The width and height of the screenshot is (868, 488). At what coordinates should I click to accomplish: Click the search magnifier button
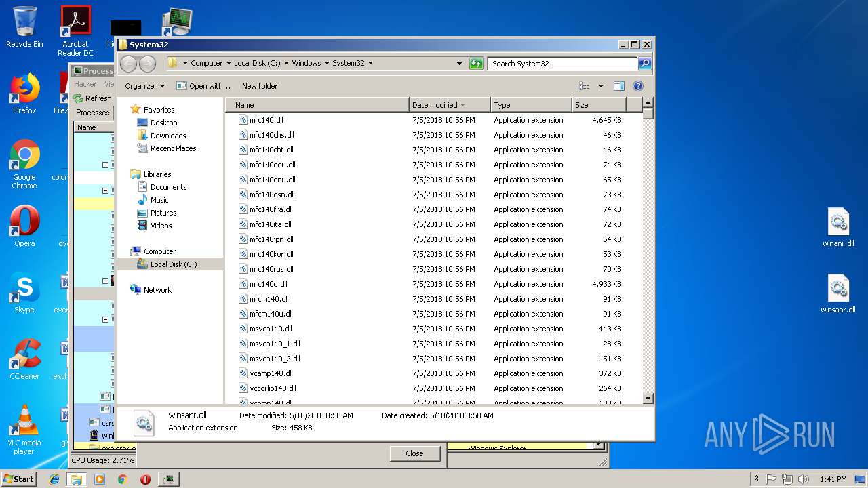pyautogui.click(x=645, y=64)
